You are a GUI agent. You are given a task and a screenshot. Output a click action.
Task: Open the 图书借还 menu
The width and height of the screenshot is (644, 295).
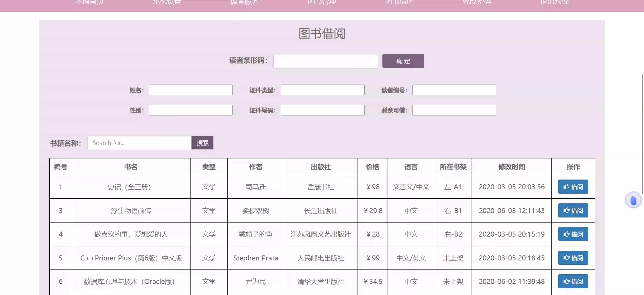point(399,3)
